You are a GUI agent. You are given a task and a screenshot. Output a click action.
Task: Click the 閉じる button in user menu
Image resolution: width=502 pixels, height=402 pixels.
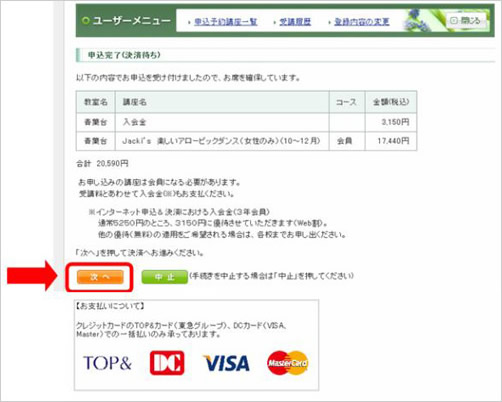(x=466, y=21)
